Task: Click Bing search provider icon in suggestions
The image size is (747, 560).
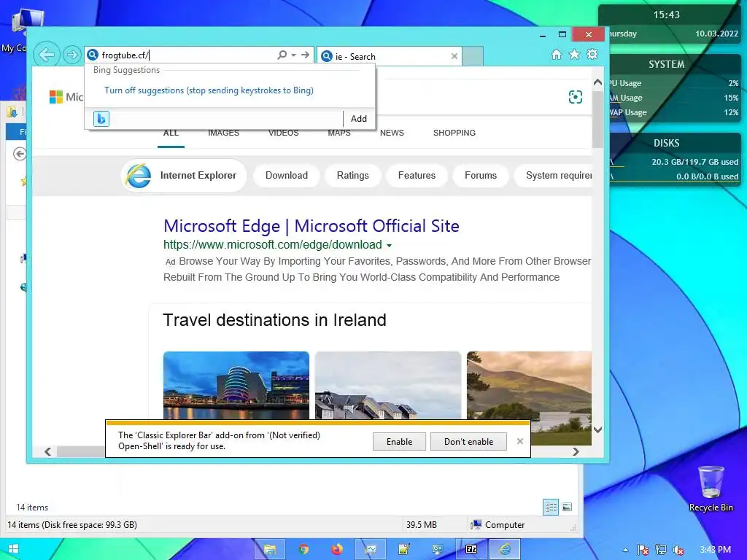Action: 101,119
